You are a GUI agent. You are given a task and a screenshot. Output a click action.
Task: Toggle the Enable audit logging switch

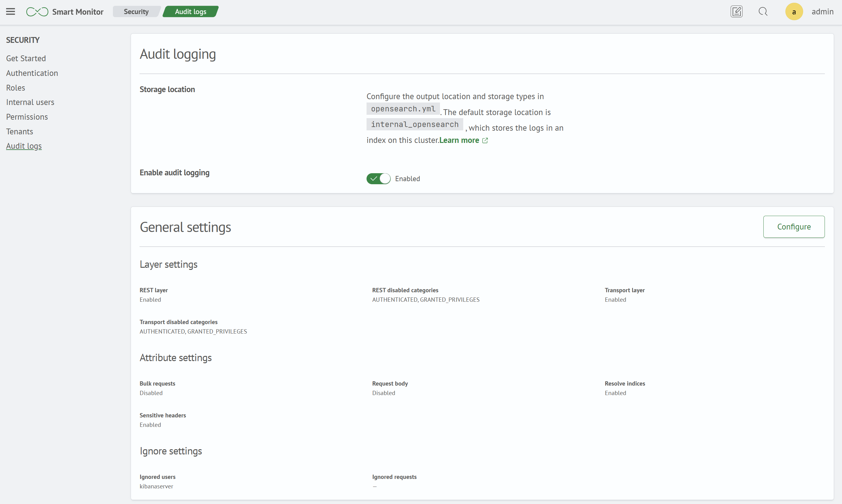[x=378, y=179]
